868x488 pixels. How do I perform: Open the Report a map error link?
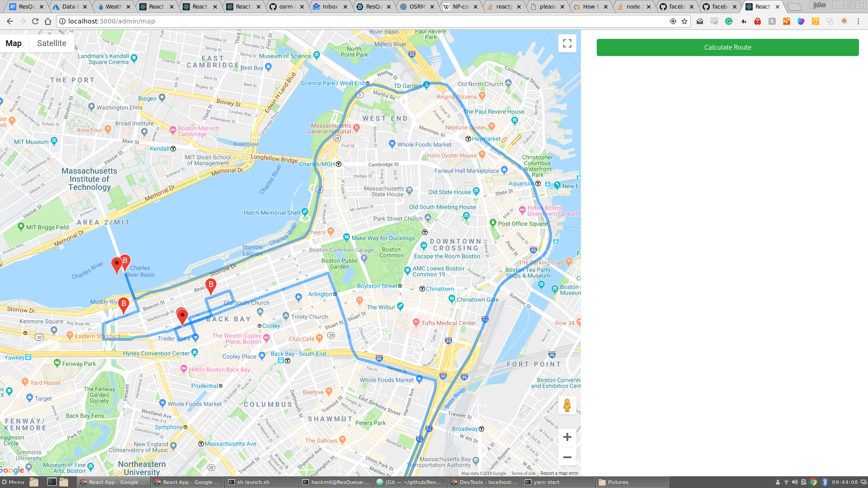559,474
